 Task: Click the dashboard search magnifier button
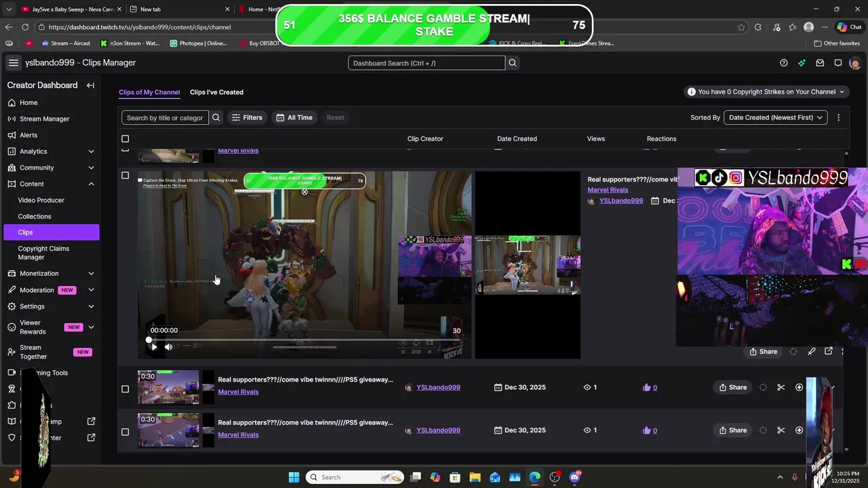click(513, 63)
